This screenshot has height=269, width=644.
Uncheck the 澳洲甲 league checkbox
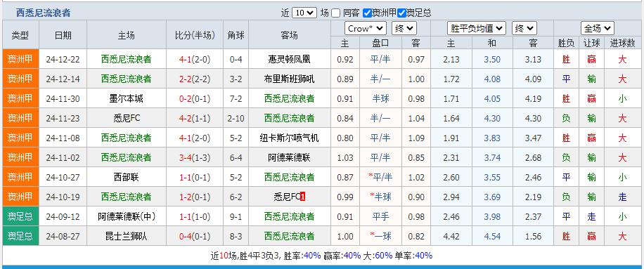(367, 13)
